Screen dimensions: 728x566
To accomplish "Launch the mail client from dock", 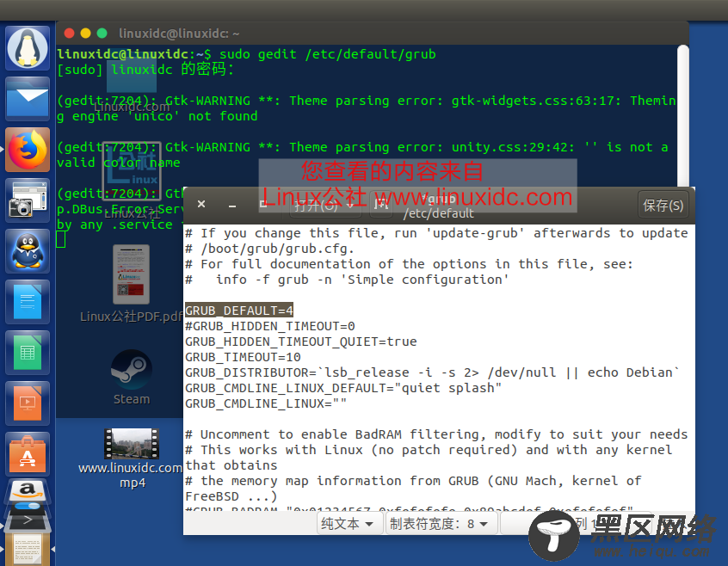I will (x=28, y=99).
